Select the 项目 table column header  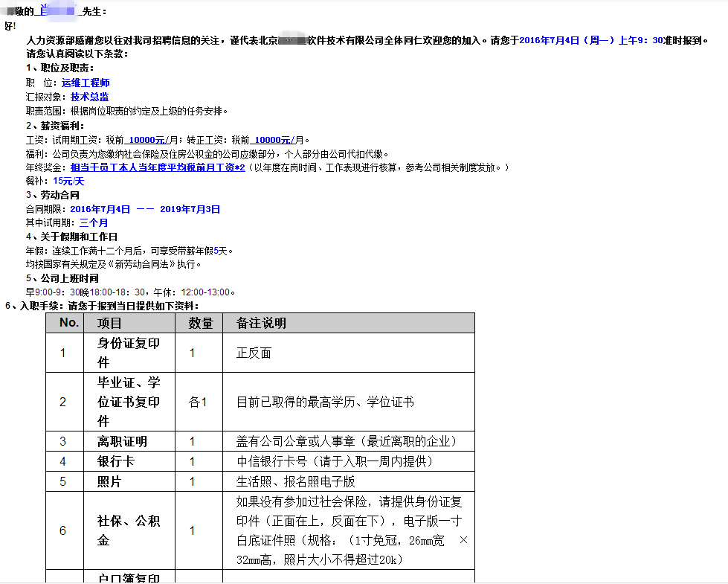pos(110,323)
